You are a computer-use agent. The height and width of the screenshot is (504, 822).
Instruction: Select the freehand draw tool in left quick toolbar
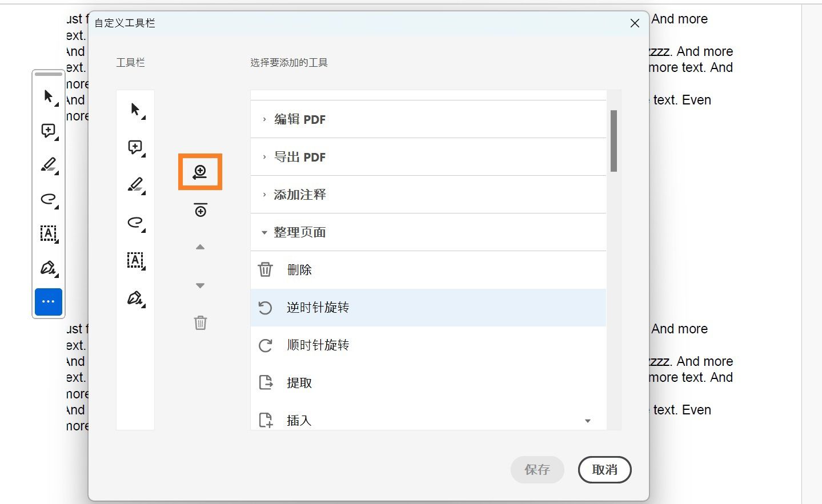point(49,199)
